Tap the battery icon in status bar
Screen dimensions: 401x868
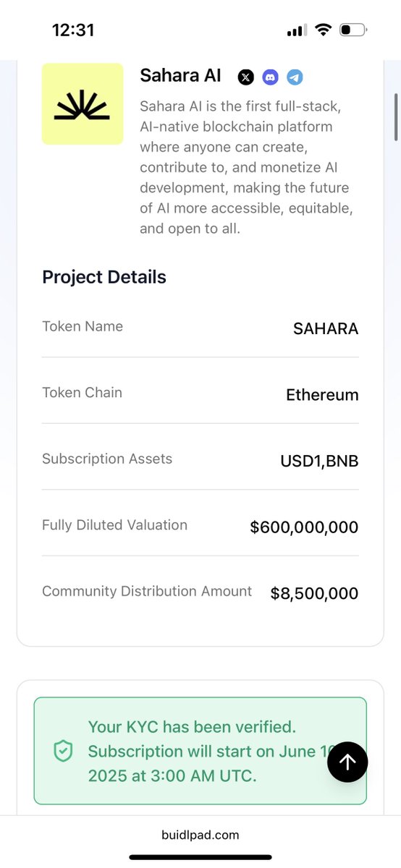(x=354, y=30)
